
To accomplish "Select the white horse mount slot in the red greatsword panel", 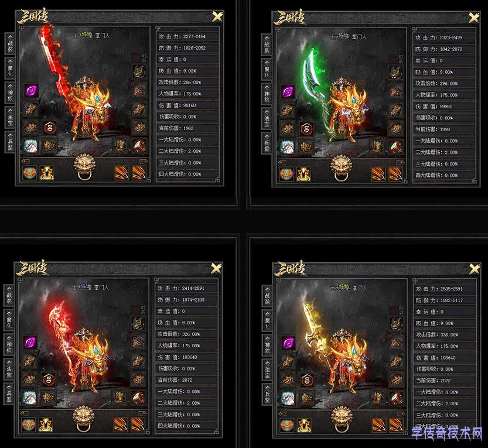I will click(31, 146).
